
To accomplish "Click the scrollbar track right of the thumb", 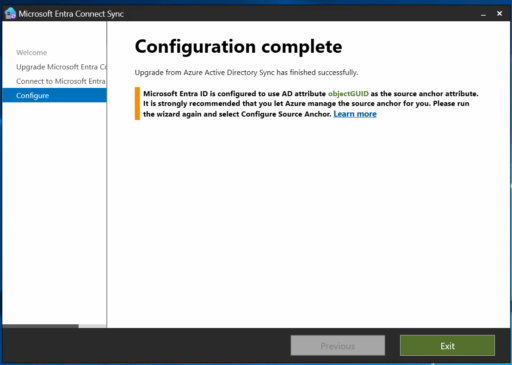I will tap(92, 326).
